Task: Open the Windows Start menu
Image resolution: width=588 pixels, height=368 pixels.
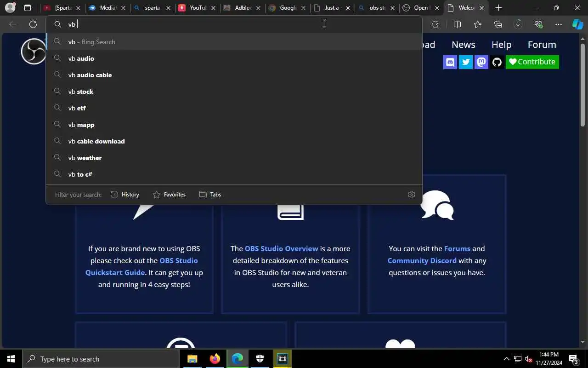Action: [11, 359]
